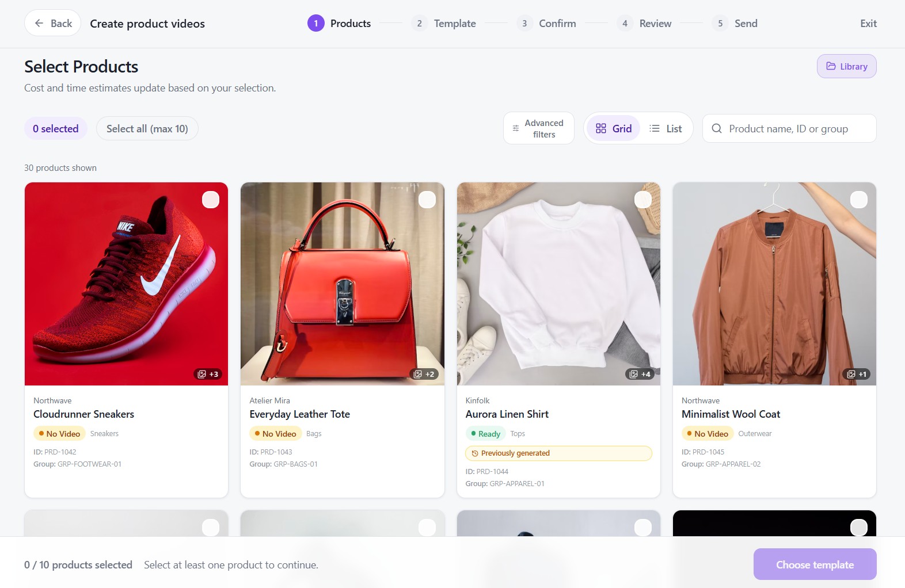905x588 pixels.
Task: Click the Minimalist Wool Coat product title
Action: pos(731,414)
